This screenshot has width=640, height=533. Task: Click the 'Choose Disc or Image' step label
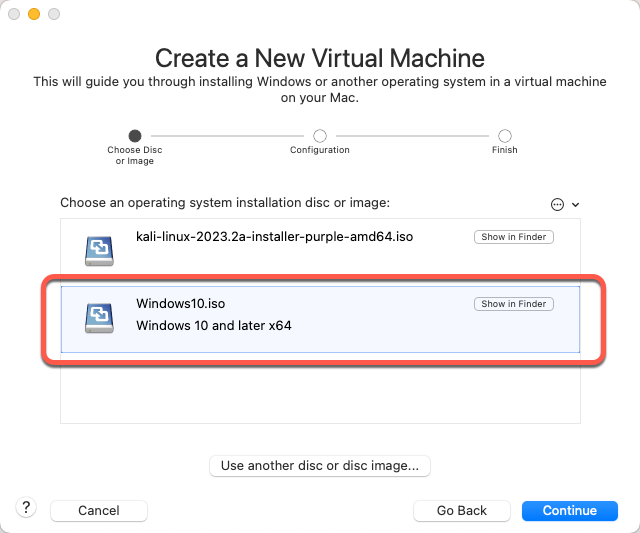[135, 155]
